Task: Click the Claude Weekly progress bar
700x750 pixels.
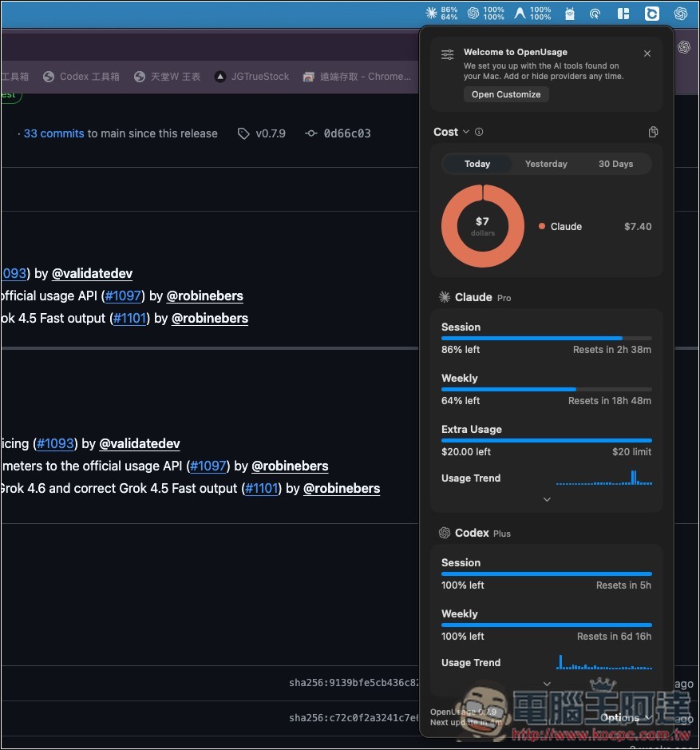Action: [x=547, y=389]
